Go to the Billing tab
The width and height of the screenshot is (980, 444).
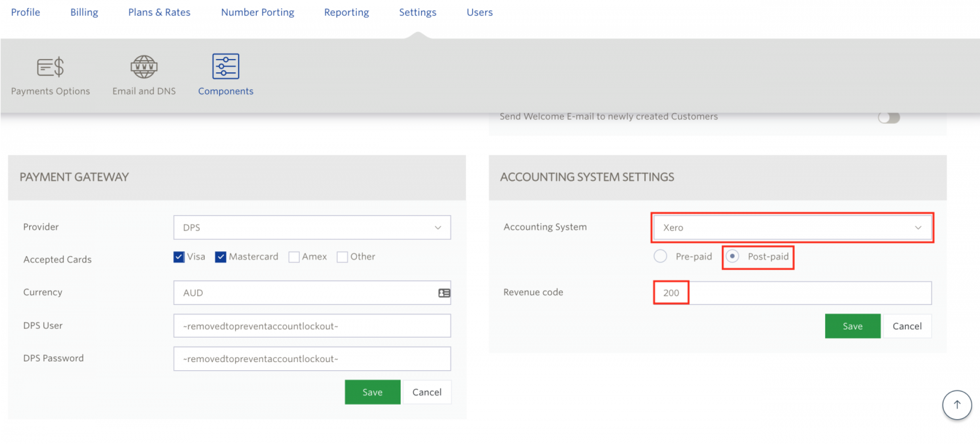[84, 12]
